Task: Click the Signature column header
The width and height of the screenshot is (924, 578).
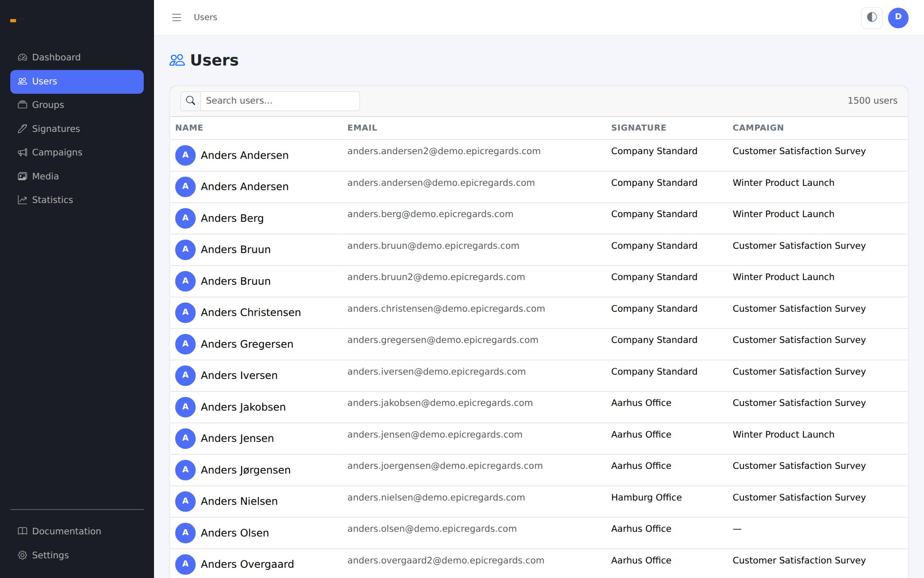Action: coord(639,128)
